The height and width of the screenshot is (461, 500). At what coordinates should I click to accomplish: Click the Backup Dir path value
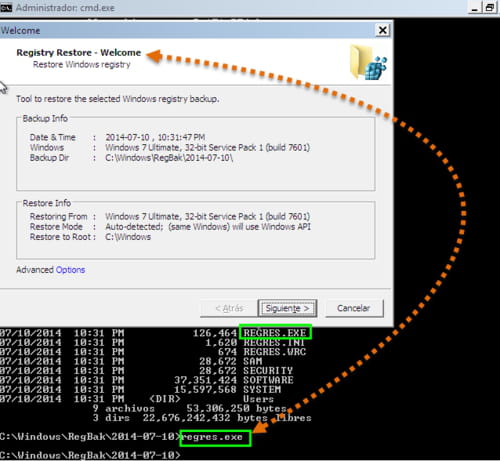(169, 158)
